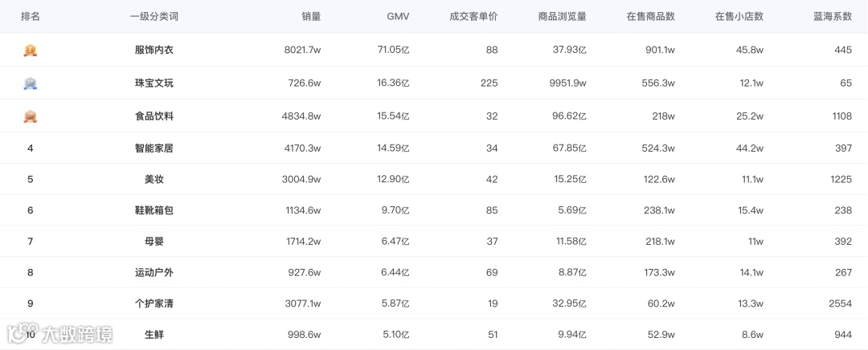Click the gold first-place medal icon
The image size is (868, 350).
tap(31, 50)
